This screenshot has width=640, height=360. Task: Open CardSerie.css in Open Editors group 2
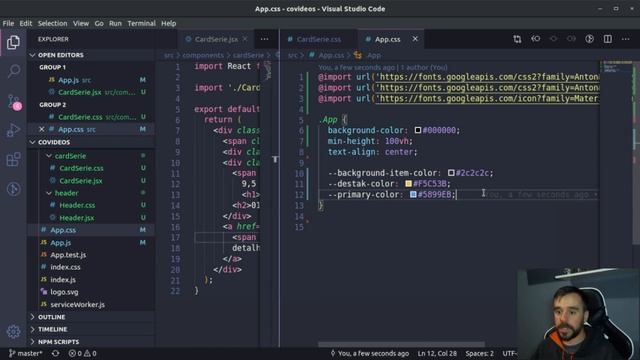(x=91, y=117)
